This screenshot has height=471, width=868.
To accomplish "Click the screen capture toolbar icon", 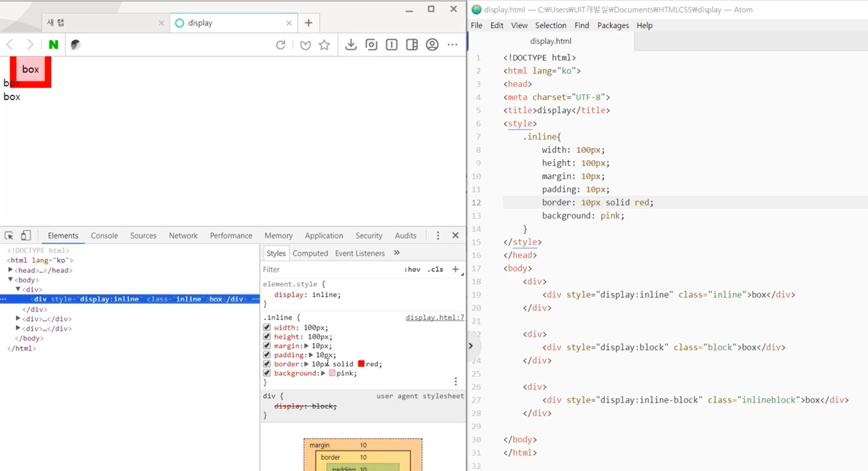I will click(x=371, y=45).
